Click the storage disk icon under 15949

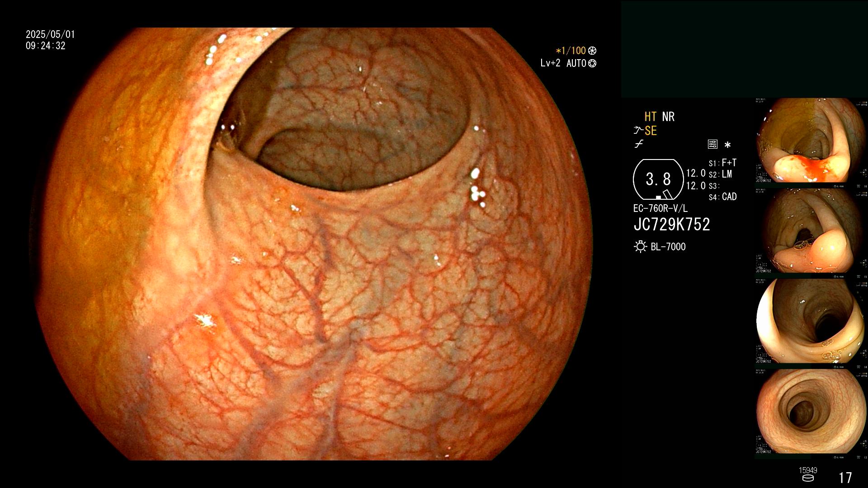coord(808,479)
